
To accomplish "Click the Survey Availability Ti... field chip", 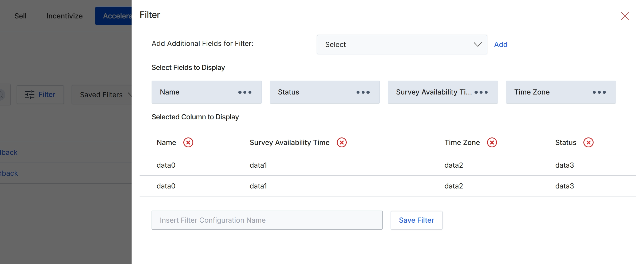I will pyautogui.click(x=443, y=92).
